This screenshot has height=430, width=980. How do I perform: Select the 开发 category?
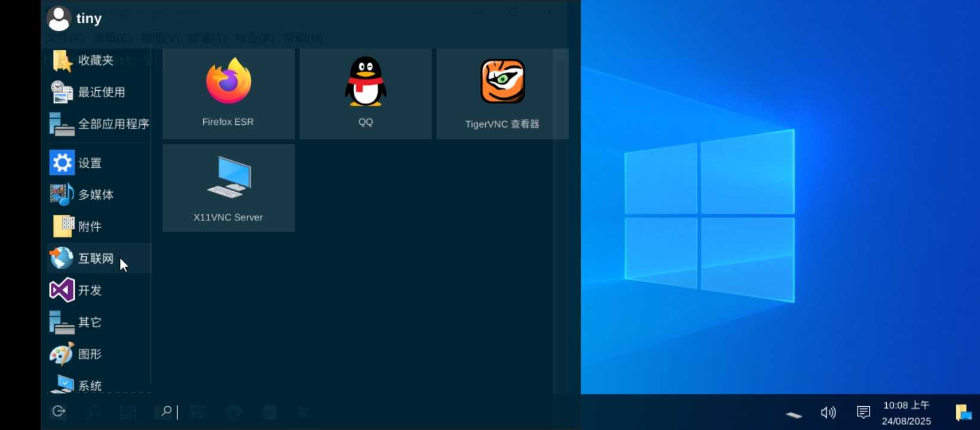[90, 290]
